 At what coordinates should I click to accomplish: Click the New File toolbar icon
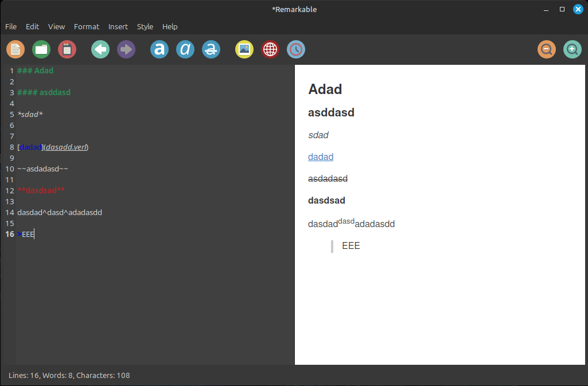coord(15,49)
